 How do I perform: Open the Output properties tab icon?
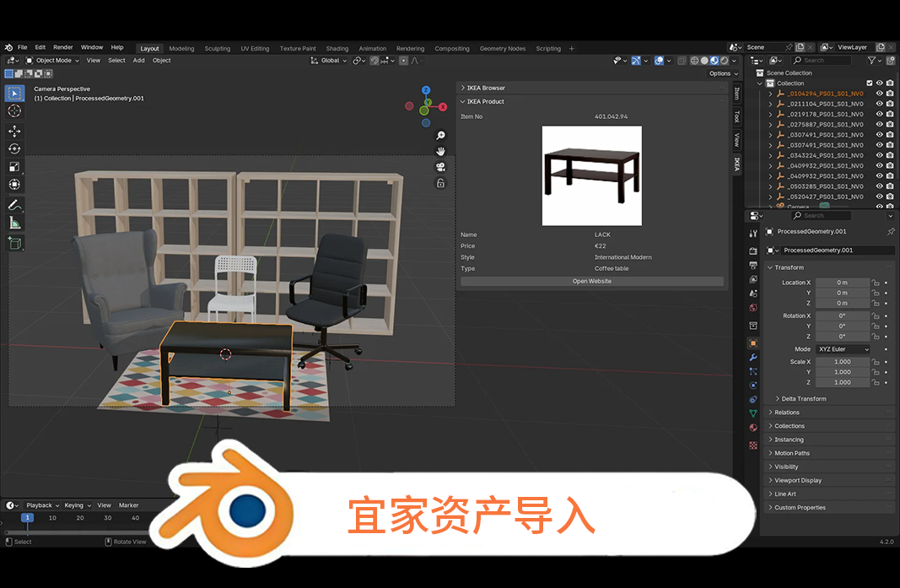pos(753,265)
